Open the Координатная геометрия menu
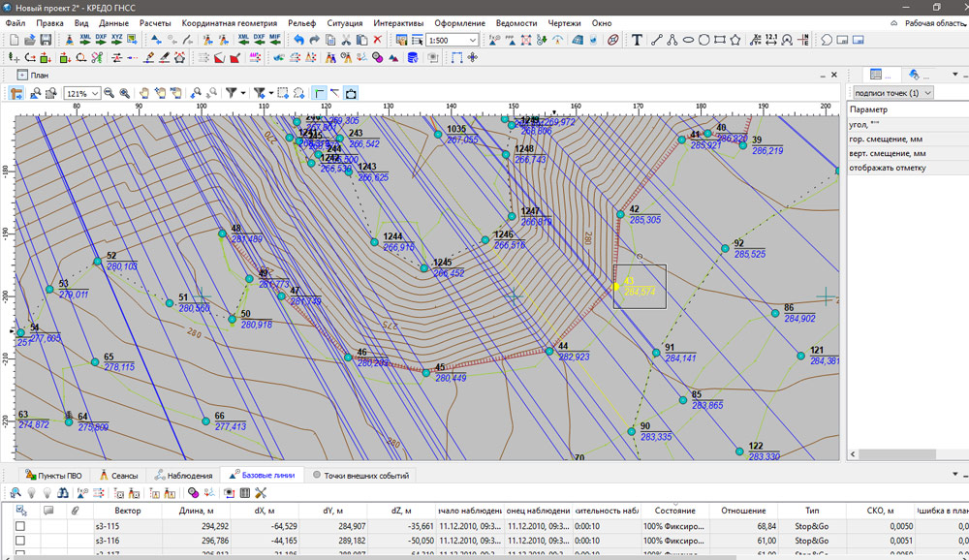Image resolution: width=969 pixels, height=560 pixels. [230, 23]
